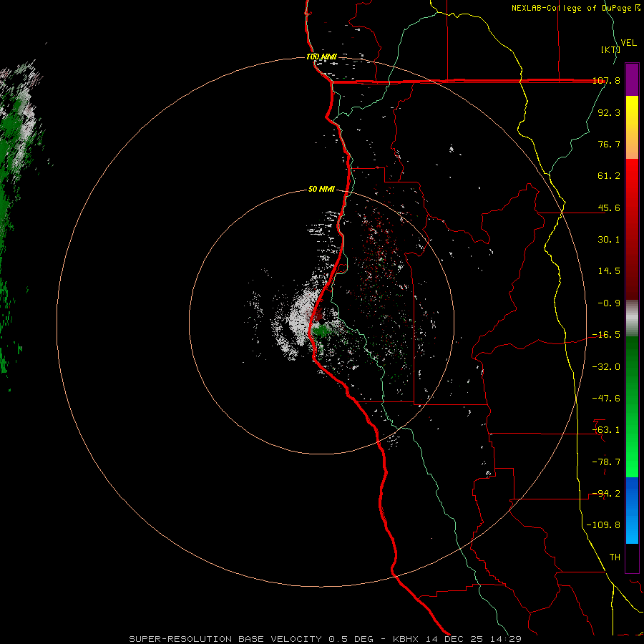Click the VEL scale title

pyautogui.click(x=628, y=43)
